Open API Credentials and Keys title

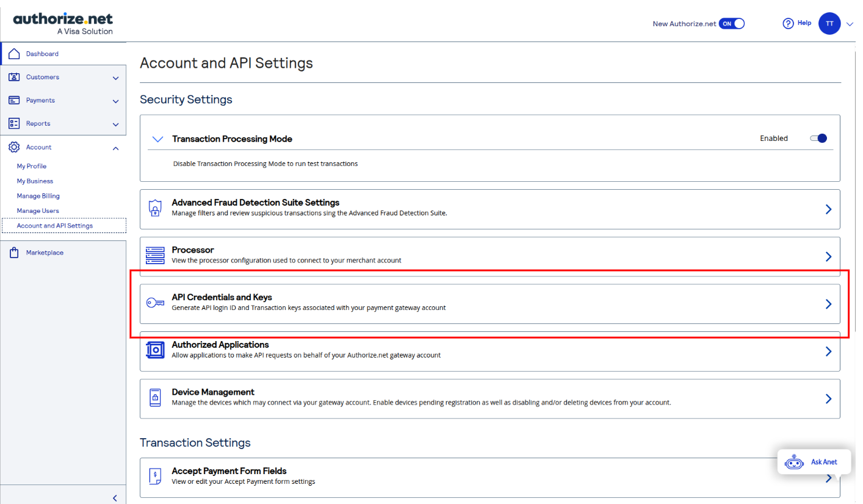pos(222,297)
